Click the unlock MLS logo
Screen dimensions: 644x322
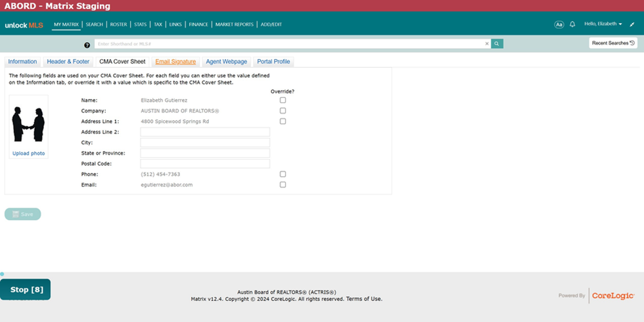click(24, 25)
